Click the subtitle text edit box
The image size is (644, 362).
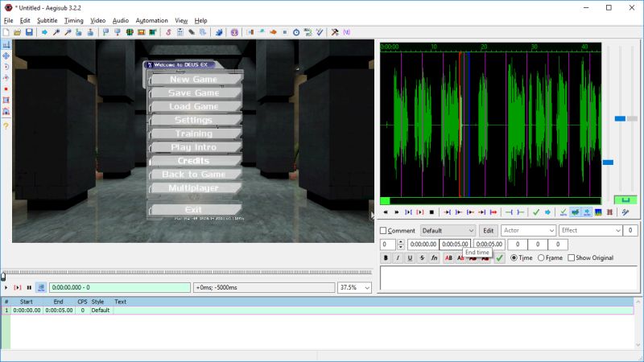(x=509, y=278)
